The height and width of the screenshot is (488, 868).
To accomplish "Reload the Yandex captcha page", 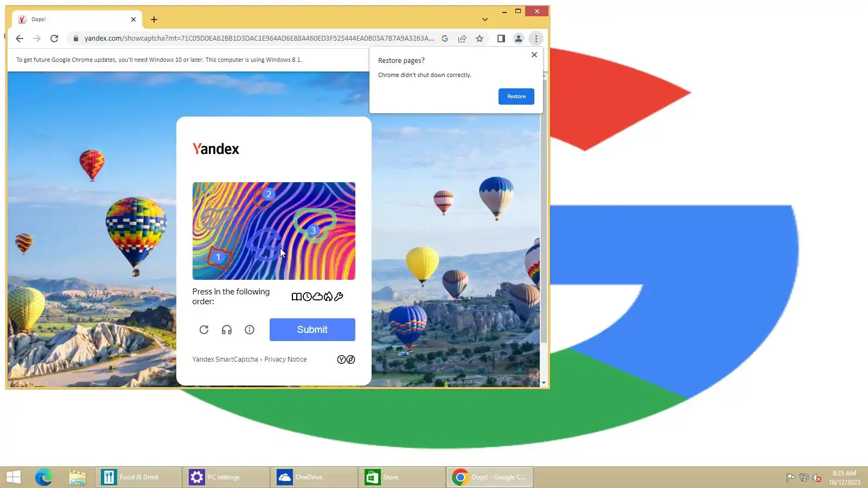I will point(54,38).
